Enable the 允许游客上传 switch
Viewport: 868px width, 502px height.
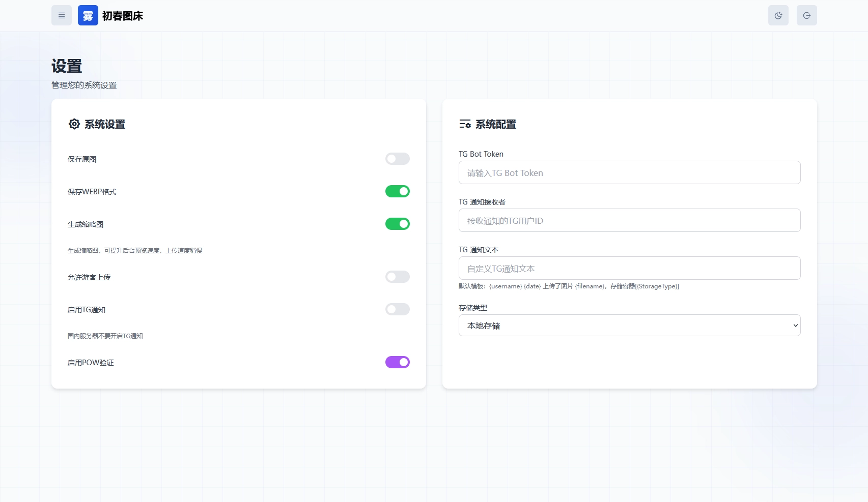pos(397,277)
